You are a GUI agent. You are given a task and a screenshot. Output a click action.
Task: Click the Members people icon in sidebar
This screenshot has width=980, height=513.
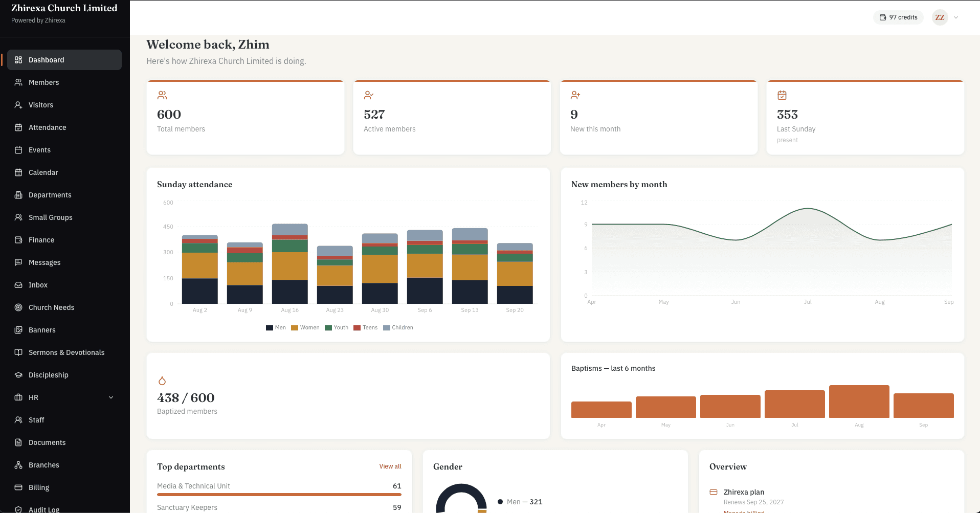click(18, 82)
